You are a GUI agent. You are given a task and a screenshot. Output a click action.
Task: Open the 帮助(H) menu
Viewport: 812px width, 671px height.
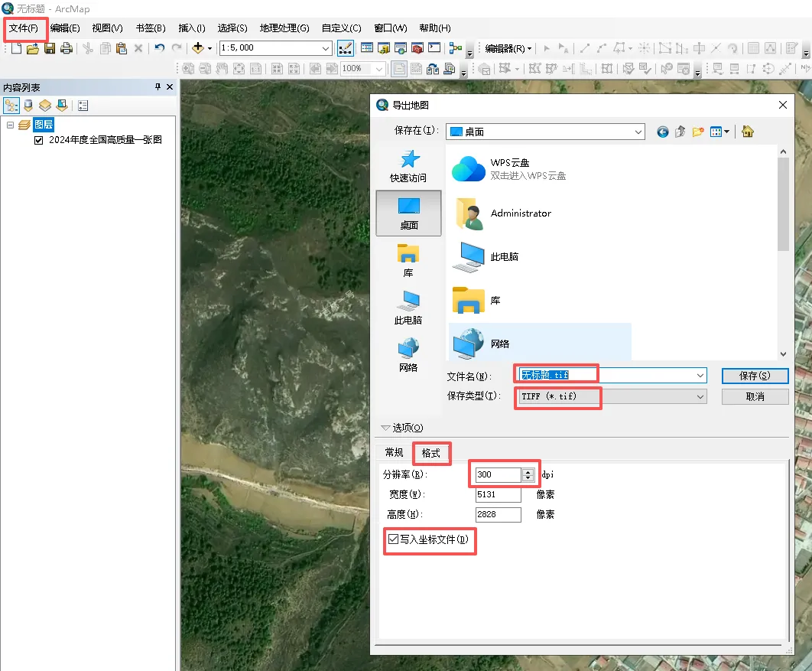435,28
